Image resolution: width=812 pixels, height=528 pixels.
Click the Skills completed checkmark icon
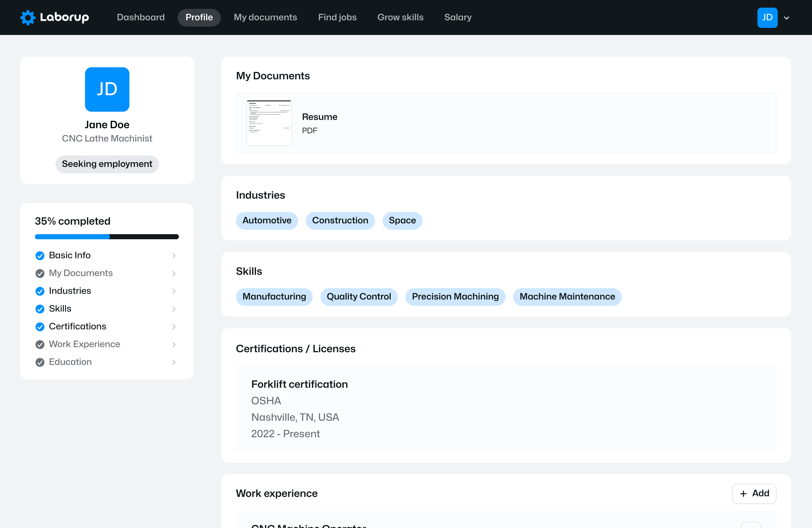tap(40, 309)
